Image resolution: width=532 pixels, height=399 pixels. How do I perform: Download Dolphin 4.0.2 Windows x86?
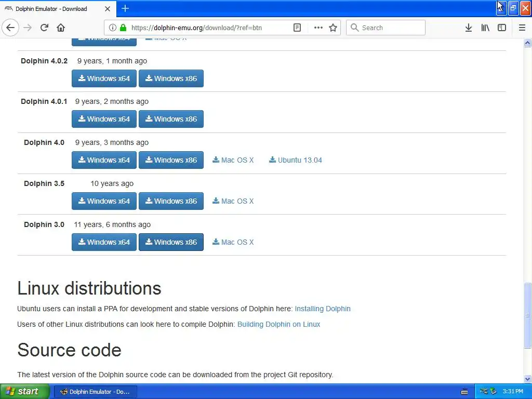coord(171,78)
